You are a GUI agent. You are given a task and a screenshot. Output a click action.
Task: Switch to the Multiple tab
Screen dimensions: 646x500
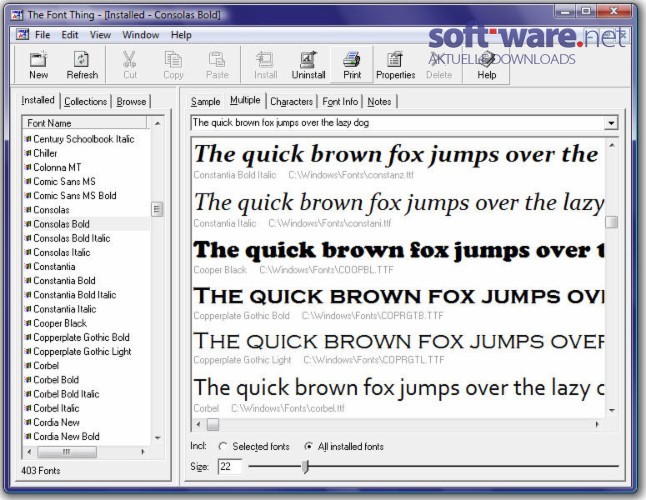coord(245,100)
